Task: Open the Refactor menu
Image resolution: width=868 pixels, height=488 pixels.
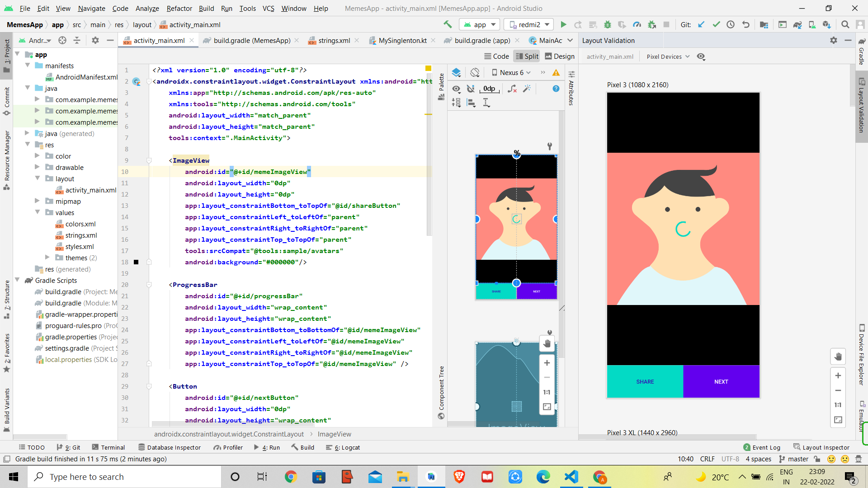Action: point(179,8)
